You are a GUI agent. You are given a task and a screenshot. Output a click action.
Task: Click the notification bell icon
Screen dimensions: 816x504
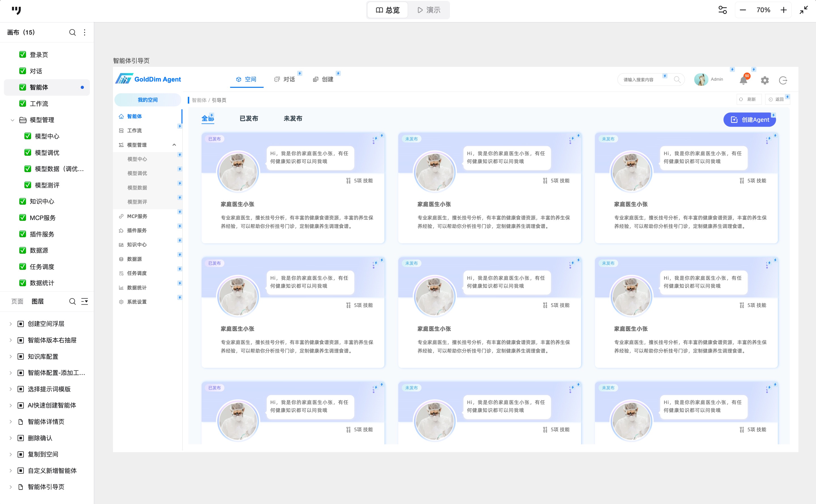point(743,80)
